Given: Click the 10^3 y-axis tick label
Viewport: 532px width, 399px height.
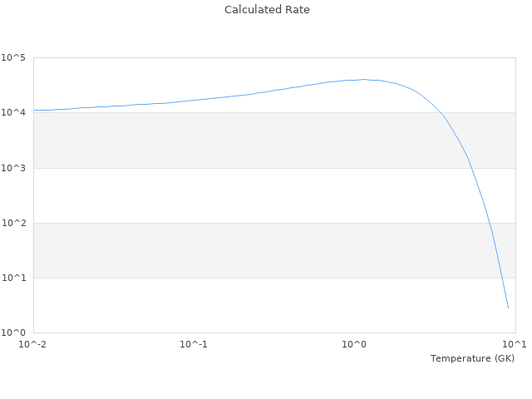Looking at the screenshot, I should coord(13,168).
